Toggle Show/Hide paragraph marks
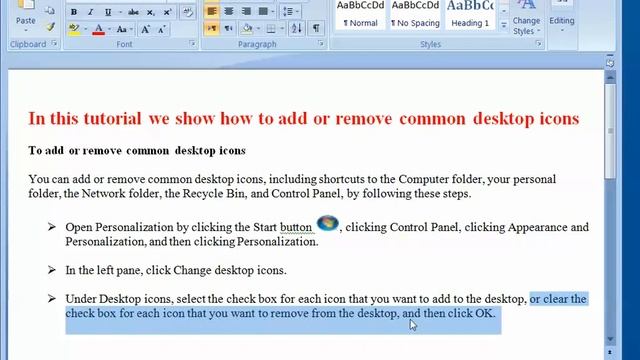This screenshot has width=640, height=360. click(316, 29)
